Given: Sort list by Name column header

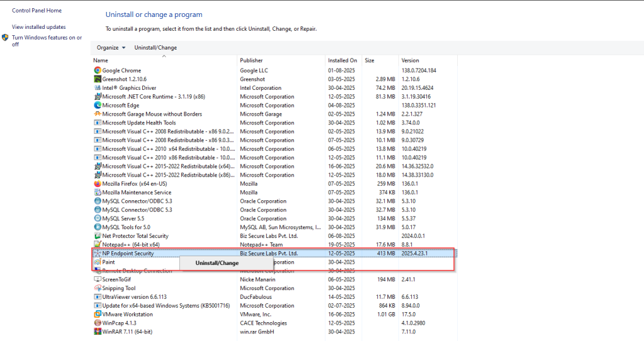Looking at the screenshot, I should [101, 60].
